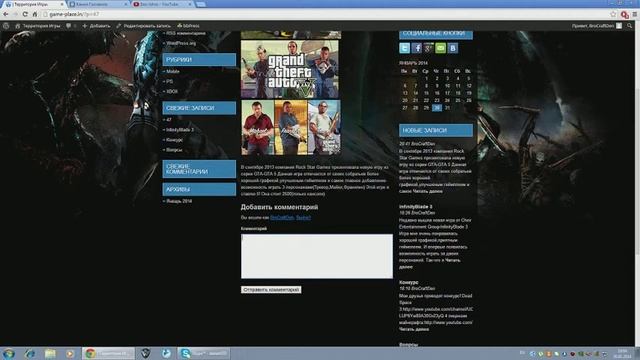Click the browser forward arrow
Screen dimensions: 640x360
tap(15, 14)
